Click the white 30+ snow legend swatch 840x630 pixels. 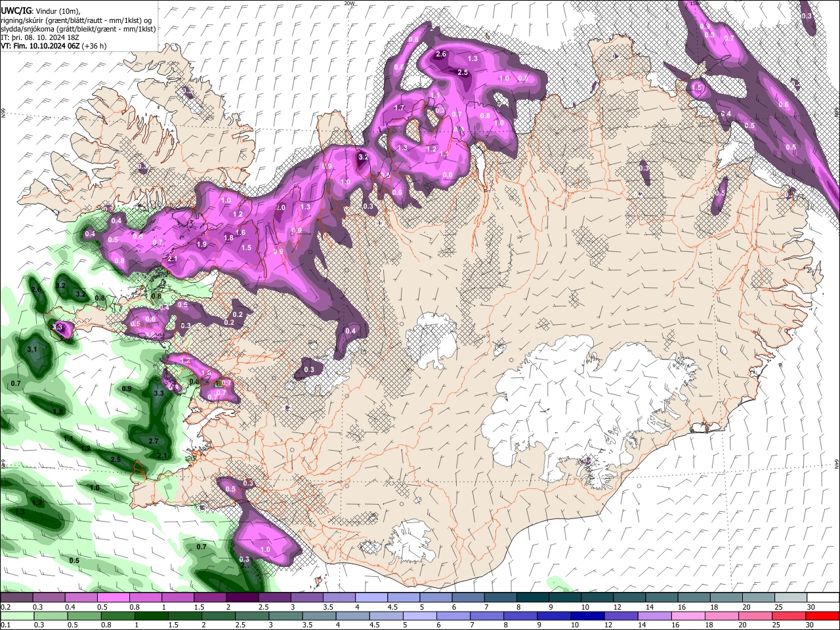(823, 598)
